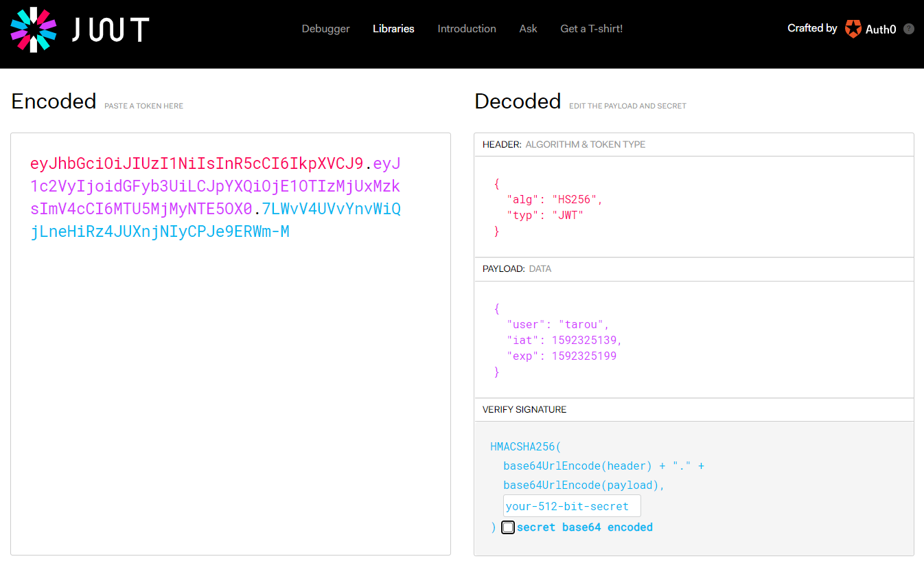The image size is (924, 572).
Task: Open the Introduction page link
Action: tap(467, 29)
